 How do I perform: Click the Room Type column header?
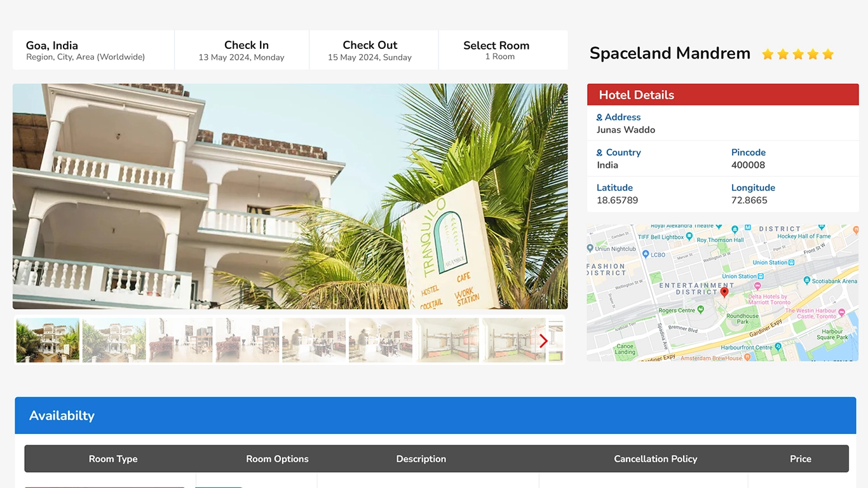[x=113, y=459]
